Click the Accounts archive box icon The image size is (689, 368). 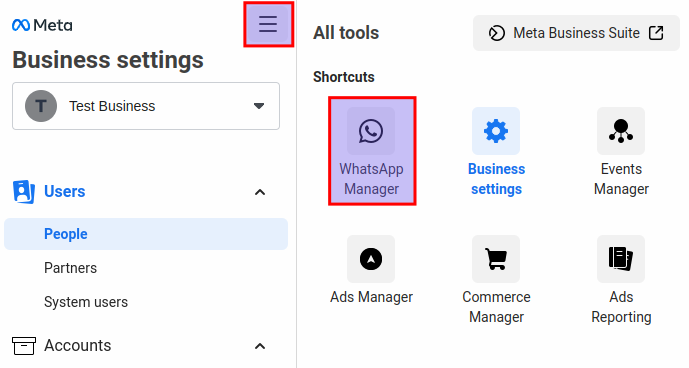click(x=24, y=346)
